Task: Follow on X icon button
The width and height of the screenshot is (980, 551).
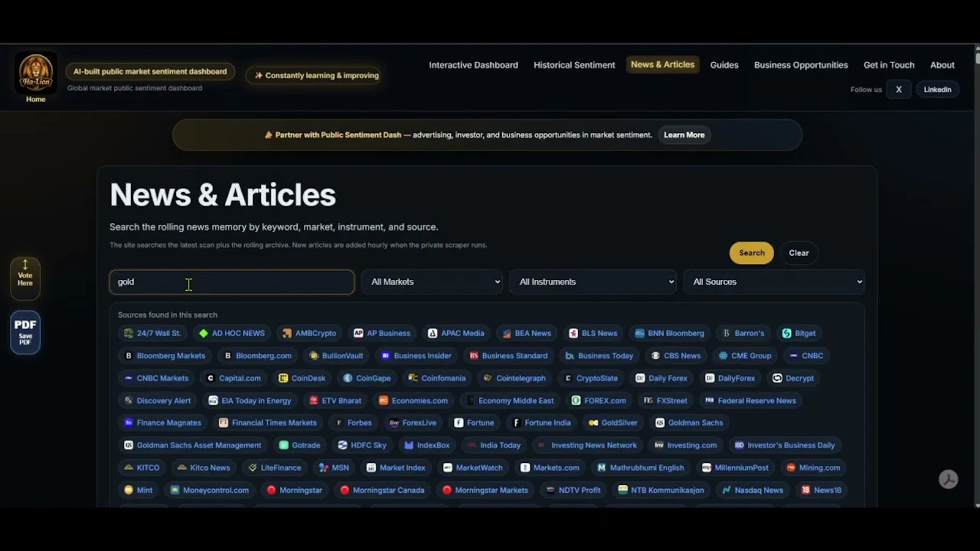Action: (x=899, y=89)
